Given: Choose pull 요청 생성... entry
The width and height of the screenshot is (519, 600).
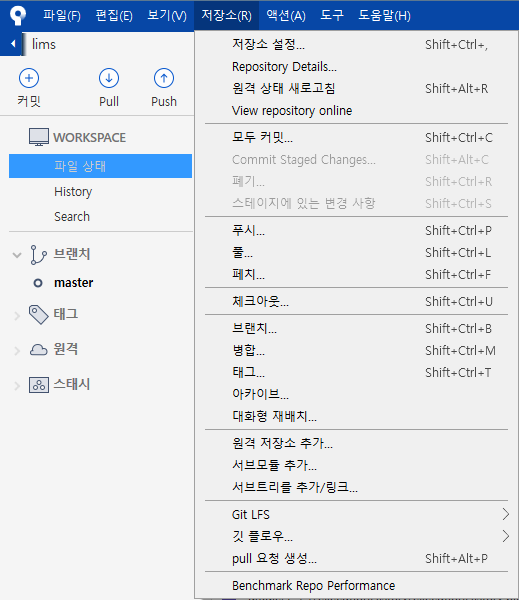Looking at the screenshot, I should [356, 558].
